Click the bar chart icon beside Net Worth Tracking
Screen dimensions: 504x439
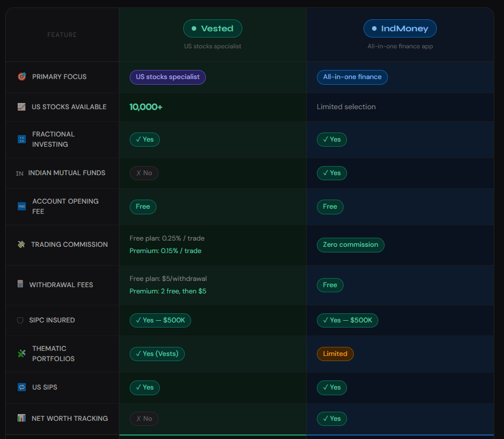[22, 418]
